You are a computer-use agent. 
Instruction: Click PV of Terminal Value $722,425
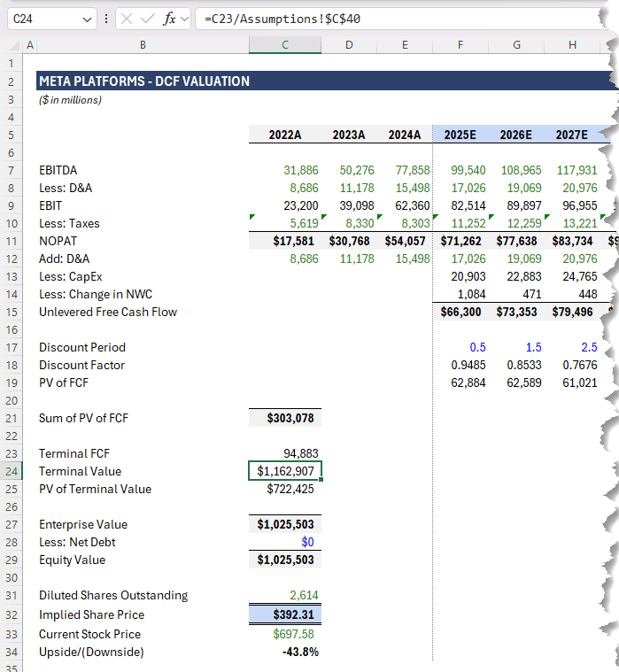coord(290,489)
